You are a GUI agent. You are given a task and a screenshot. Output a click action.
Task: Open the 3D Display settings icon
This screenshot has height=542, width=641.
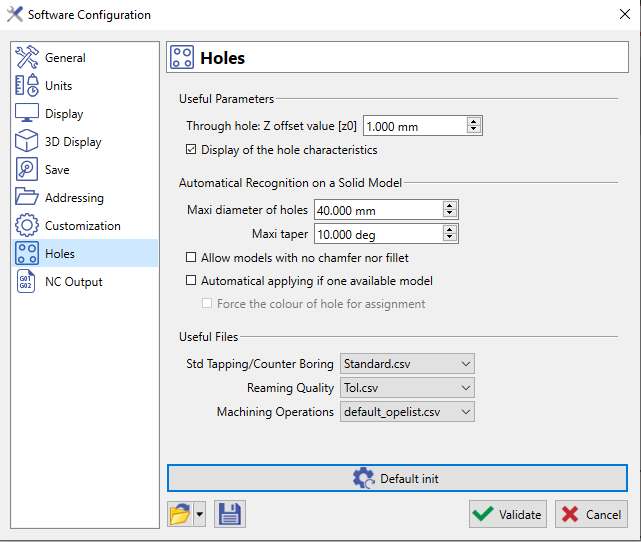pos(27,142)
